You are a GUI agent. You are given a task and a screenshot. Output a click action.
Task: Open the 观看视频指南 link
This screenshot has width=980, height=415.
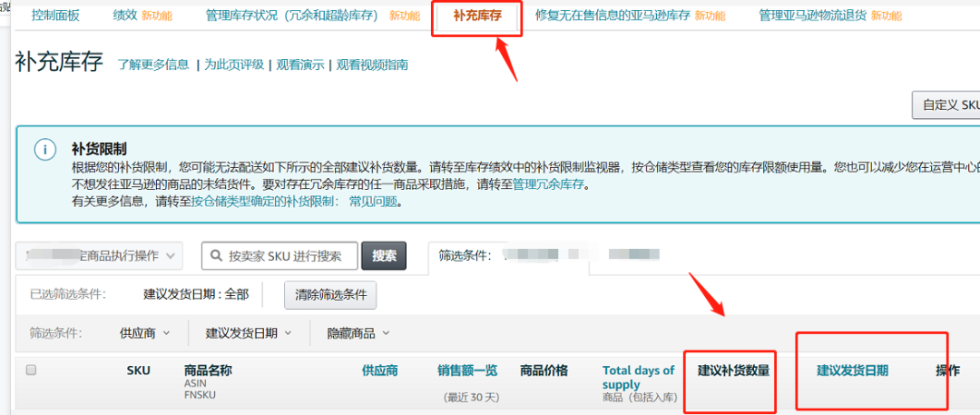(x=372, y=64)
